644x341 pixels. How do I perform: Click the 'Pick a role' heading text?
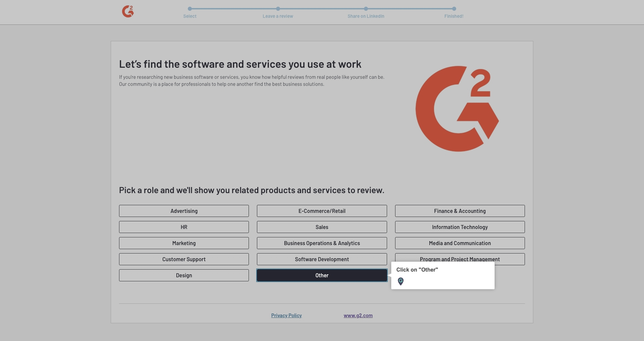(252, 190)
